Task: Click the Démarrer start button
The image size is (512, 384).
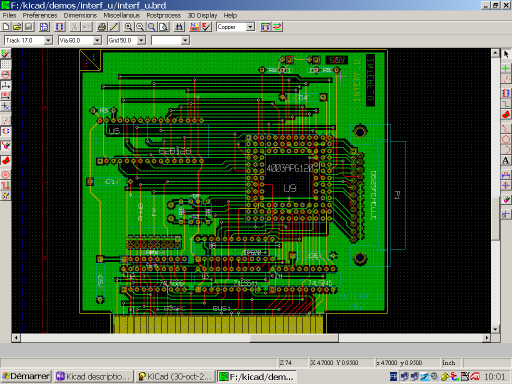Action: [x=26, y=376]
